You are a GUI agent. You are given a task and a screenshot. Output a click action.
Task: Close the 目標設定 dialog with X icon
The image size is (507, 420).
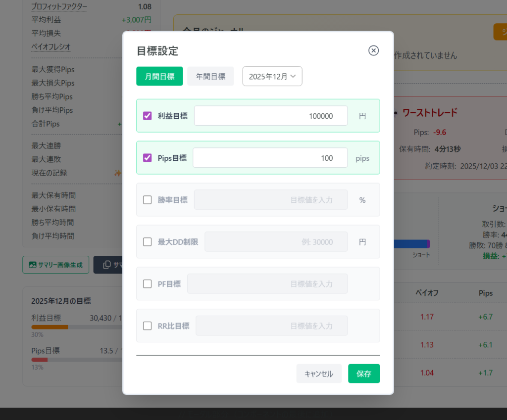point(374,50)
